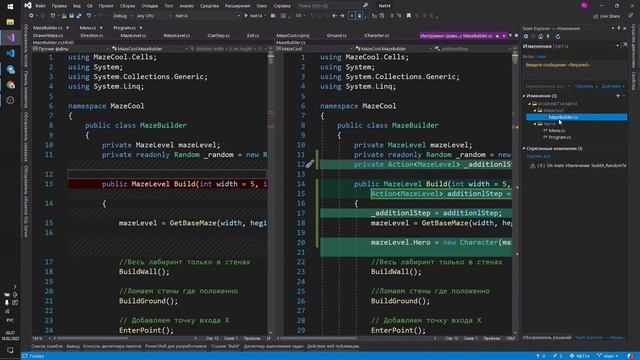Image resolution: width=640 pixels, height=360 pixels.
Task: Open the Git menu
Action: pyautogui.click(x=89, y=6)
